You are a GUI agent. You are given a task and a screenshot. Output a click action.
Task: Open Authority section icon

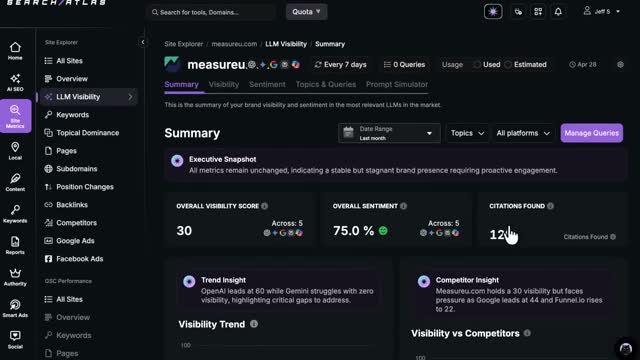point(15,277)
